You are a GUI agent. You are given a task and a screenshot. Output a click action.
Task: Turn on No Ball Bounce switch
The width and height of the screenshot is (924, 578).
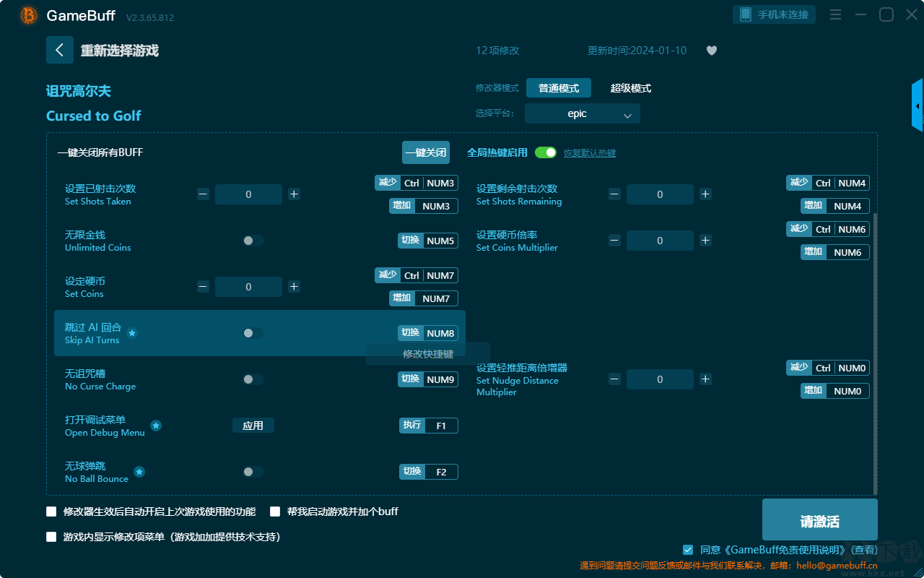coord(253,472)
